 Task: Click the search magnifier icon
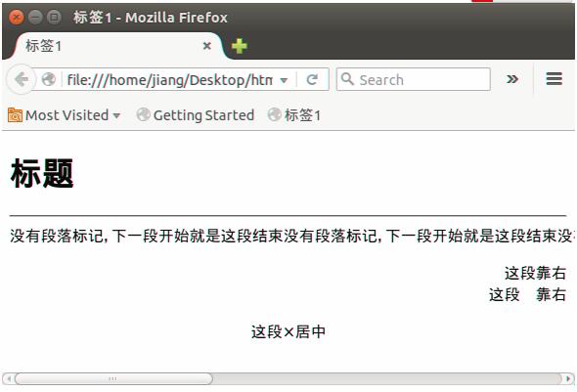pos(347,79)
